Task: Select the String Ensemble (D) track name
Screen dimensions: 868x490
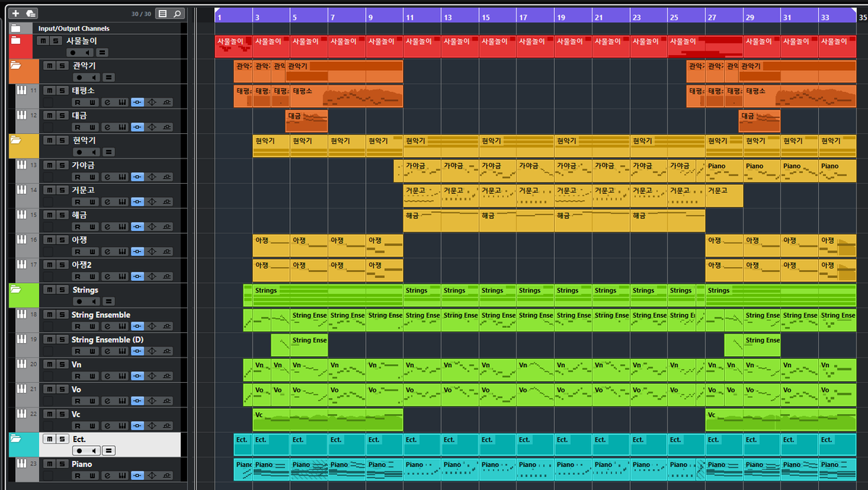Action: 107,339
